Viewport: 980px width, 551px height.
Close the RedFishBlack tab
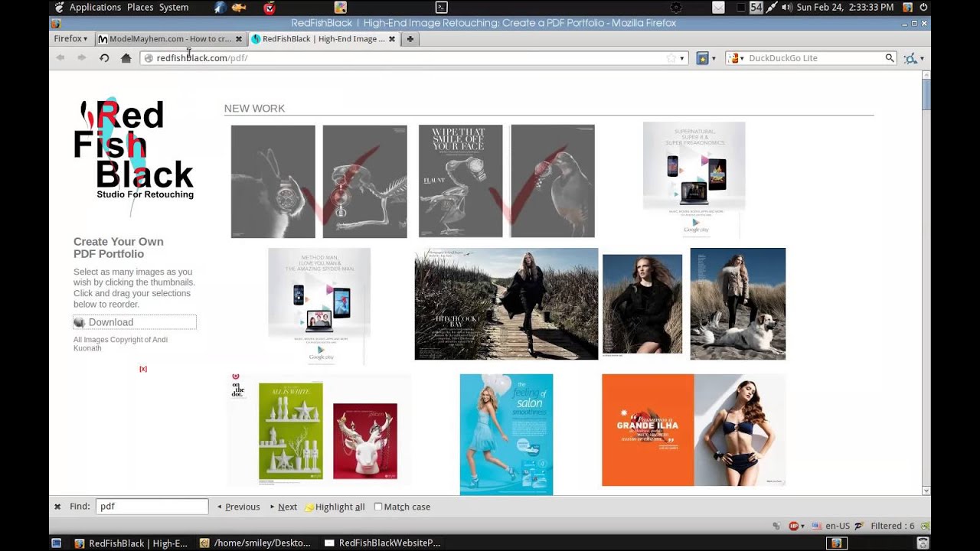point(392,39)
